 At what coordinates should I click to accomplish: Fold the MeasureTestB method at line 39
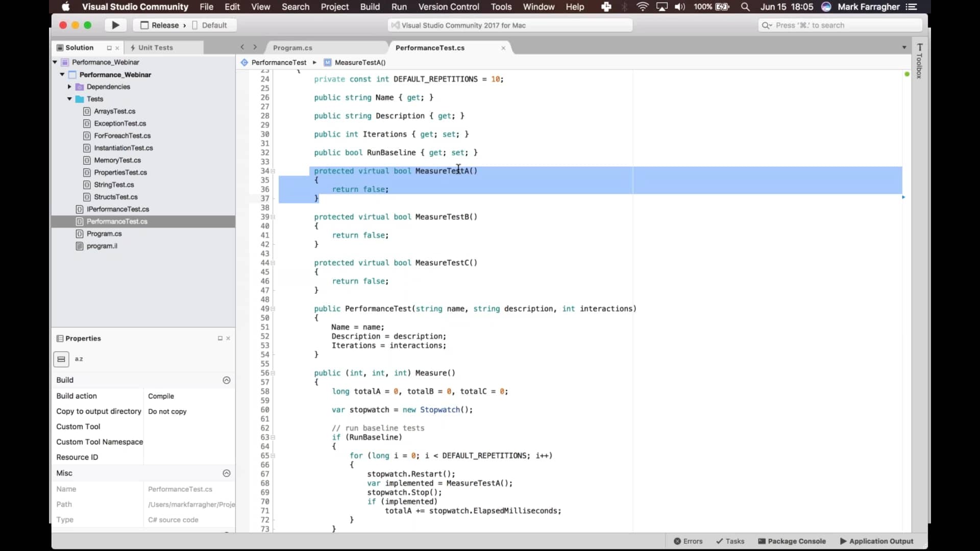(273, 217)
